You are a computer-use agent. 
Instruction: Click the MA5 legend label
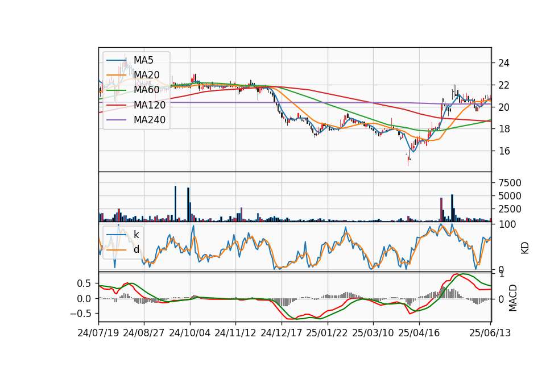click(x=143, y=60)
